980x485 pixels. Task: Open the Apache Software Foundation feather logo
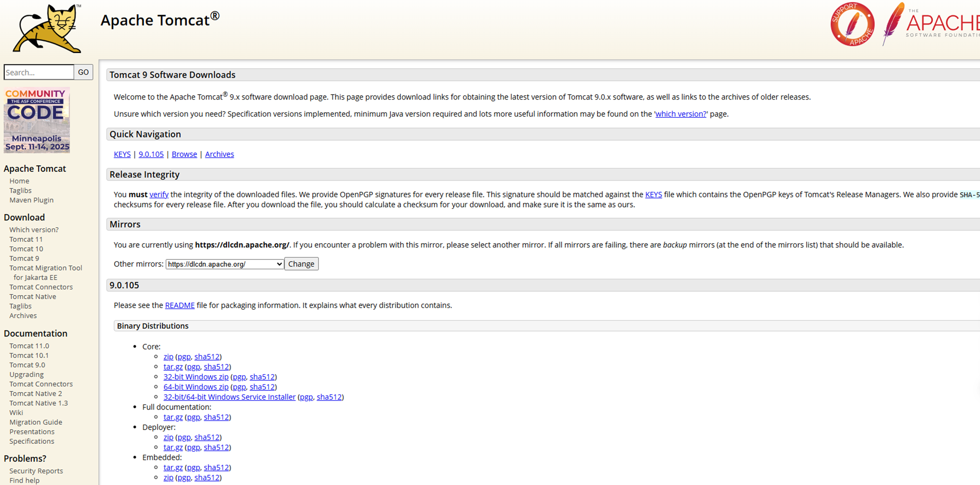[931, 24]
